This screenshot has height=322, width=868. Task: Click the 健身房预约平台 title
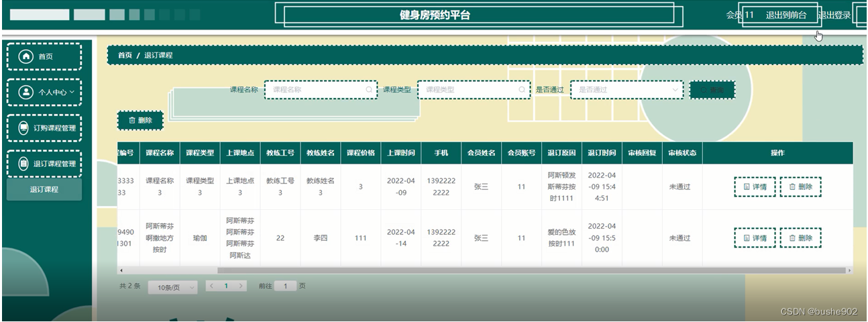click(x=435, y=15)
